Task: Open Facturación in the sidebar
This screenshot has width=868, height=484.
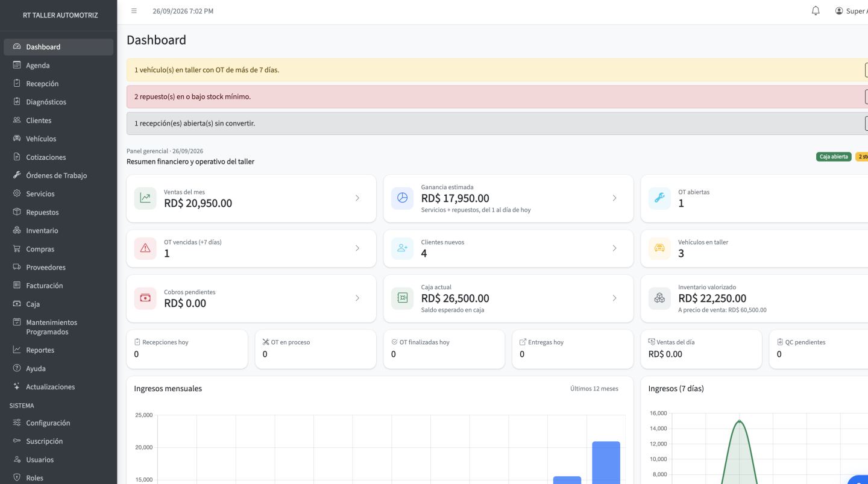Action: coord(58,286)
